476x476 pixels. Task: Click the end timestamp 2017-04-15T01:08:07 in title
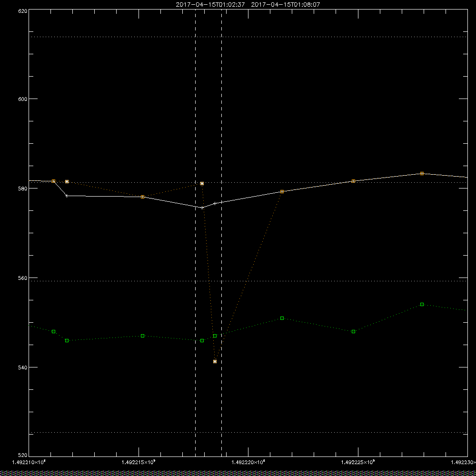click(x=286, y=5)
